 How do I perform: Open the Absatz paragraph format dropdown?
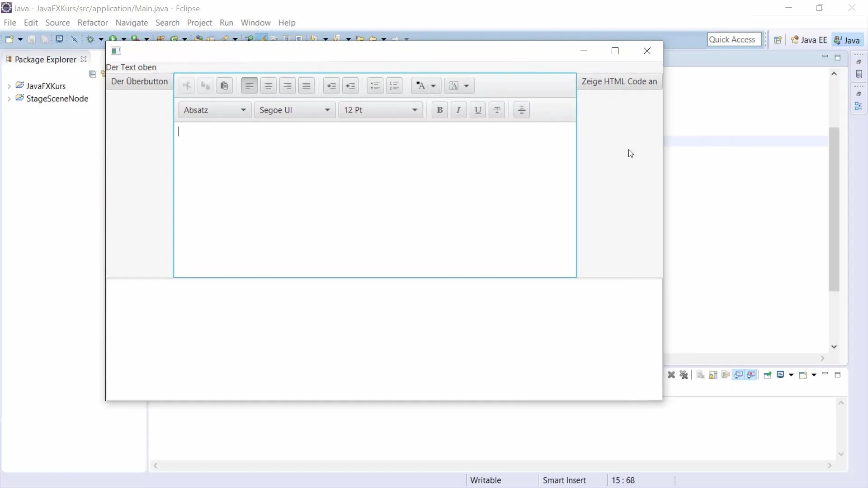click(215, 110)
